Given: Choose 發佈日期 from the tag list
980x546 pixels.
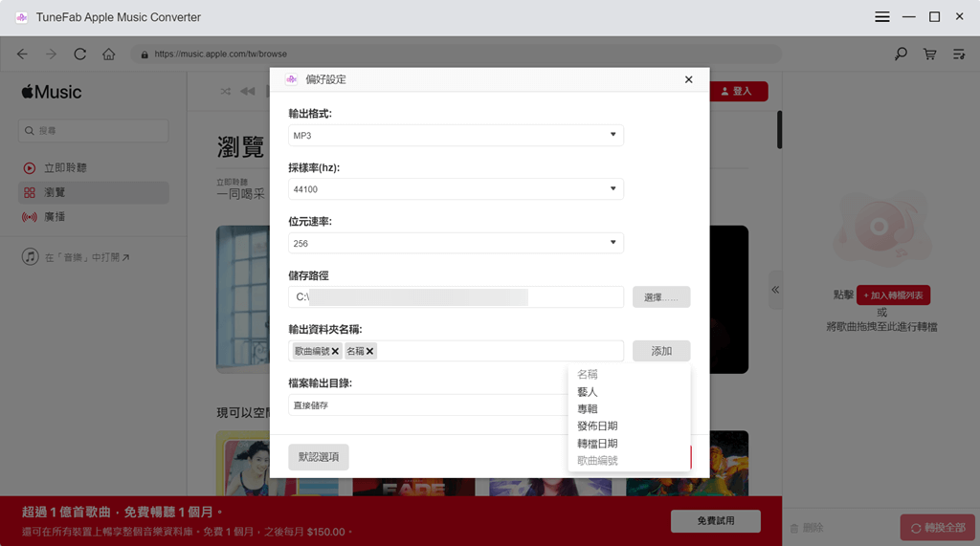Looking at the screenshot, I should click(x=597, y=426).
